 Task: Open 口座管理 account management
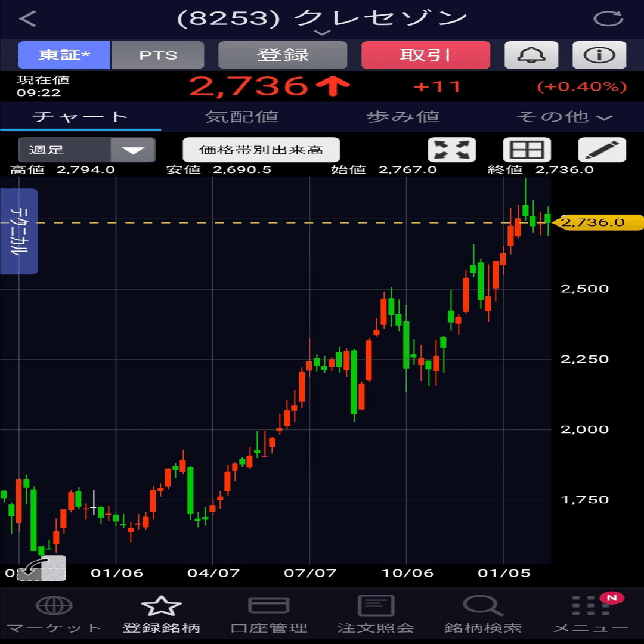[x=269, y=614]
